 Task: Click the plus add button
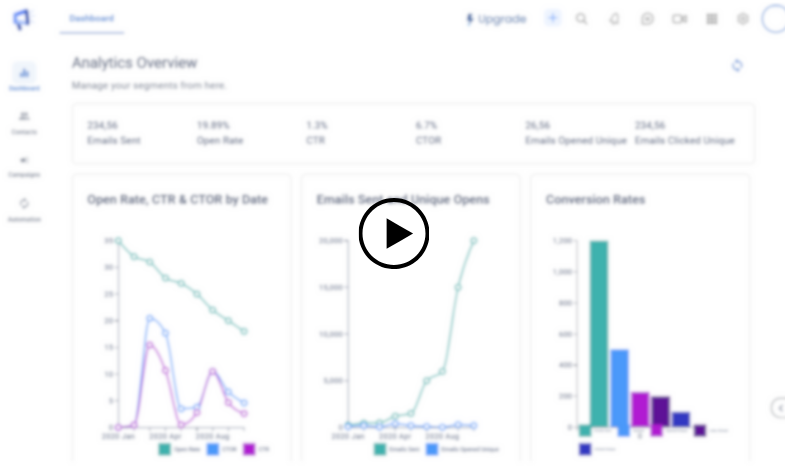tap(552, 18)
